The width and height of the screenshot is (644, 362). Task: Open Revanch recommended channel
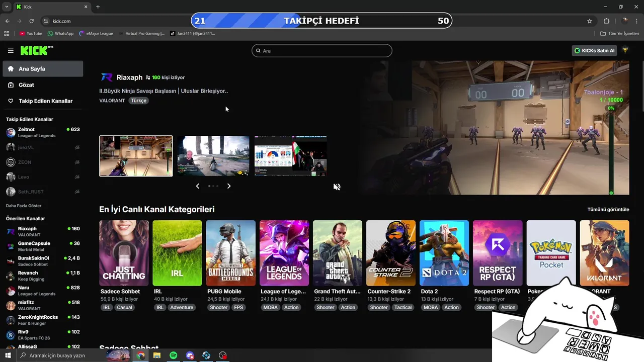43,276
